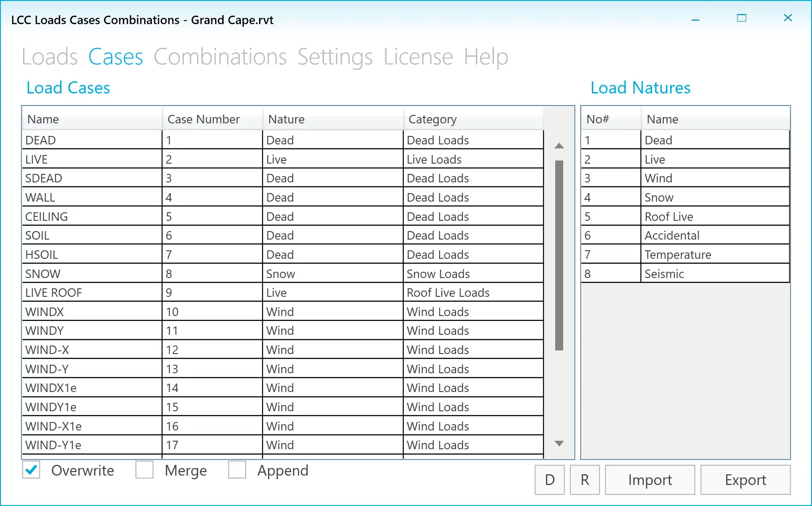Click the Live Loads category cell
812x506 pixels.
(473, 159)
